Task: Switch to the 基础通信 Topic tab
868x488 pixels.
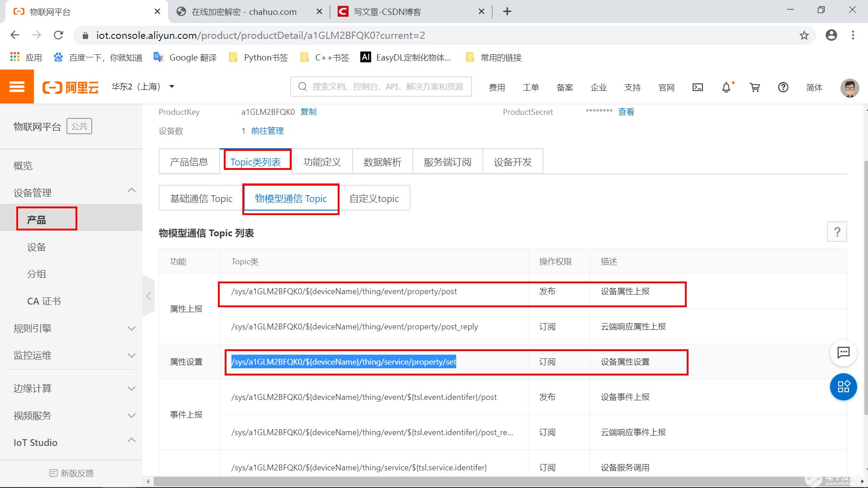Action: tap(201, 198)
